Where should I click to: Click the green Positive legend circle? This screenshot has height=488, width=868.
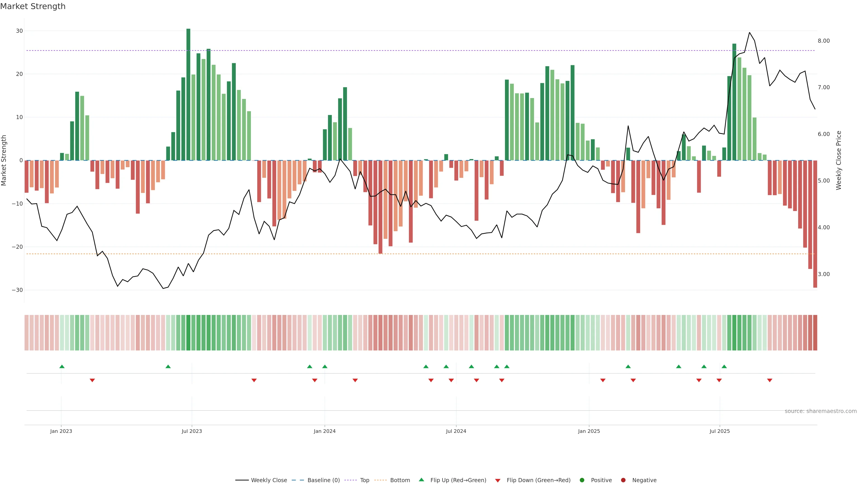(x=582, y=480)
